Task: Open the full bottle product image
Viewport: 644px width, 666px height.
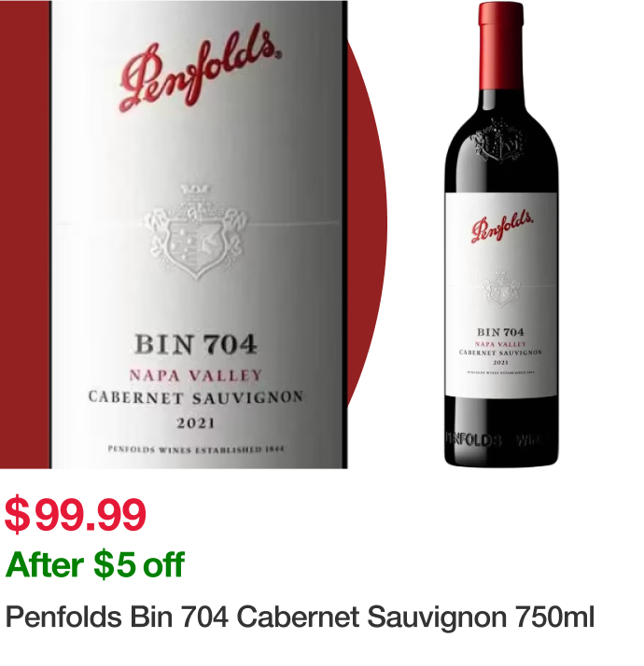Action: click(501, 233)
